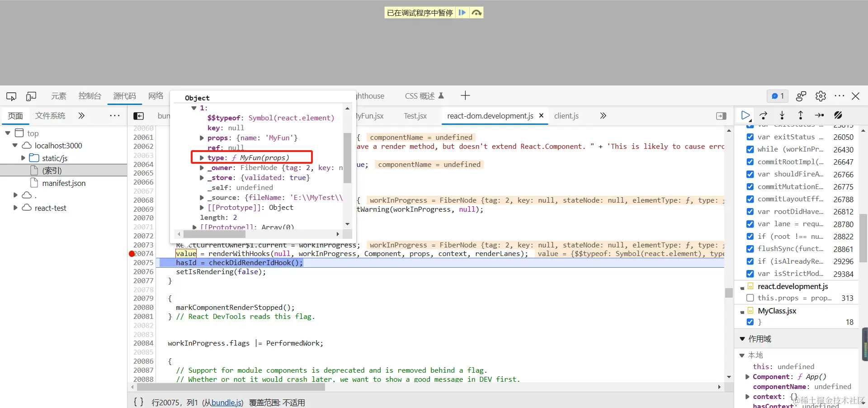Add a new tool tab with plus icon

tap(465, 95)
